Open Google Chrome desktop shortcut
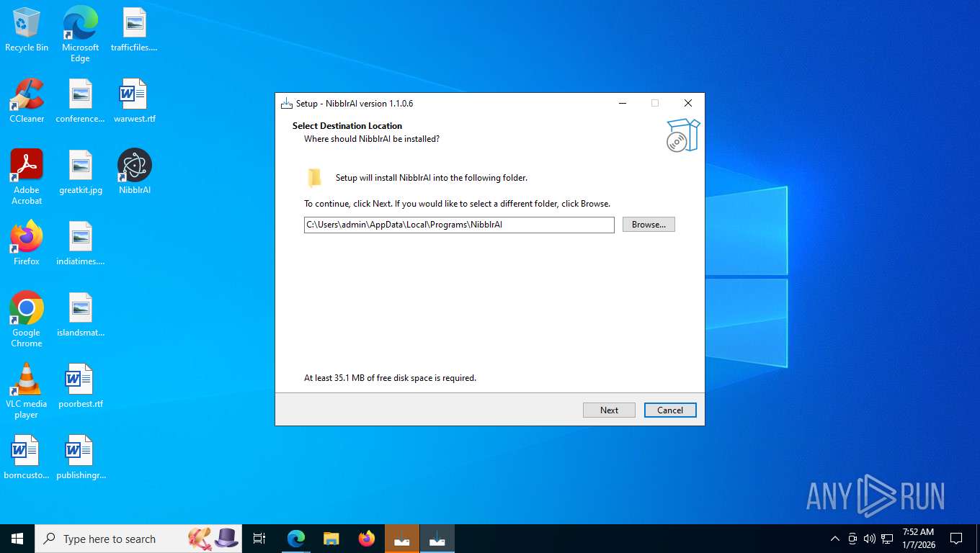The height and width of the screenshot is (553, 980). click(27, 320)
